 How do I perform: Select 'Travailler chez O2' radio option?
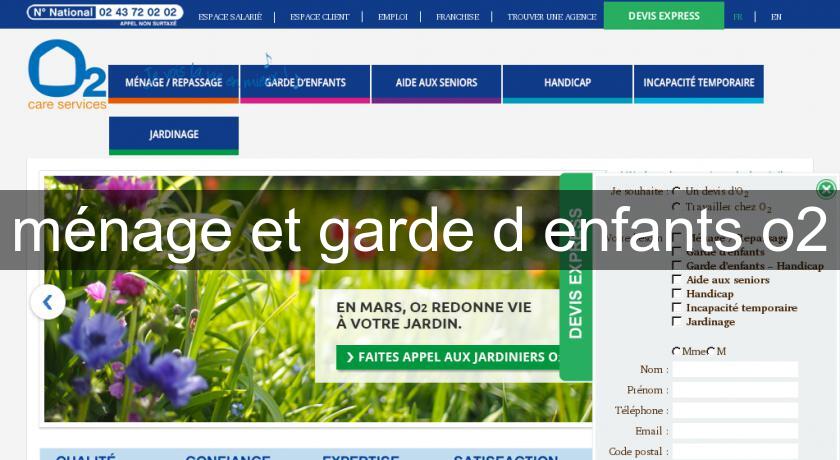(x=677, y=207)
